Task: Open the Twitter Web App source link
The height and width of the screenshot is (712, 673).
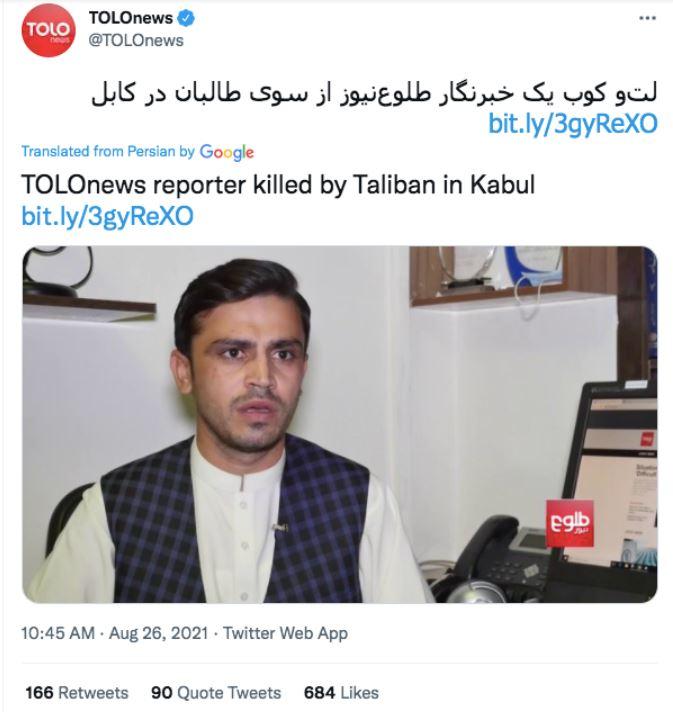Action: point(285,633)
